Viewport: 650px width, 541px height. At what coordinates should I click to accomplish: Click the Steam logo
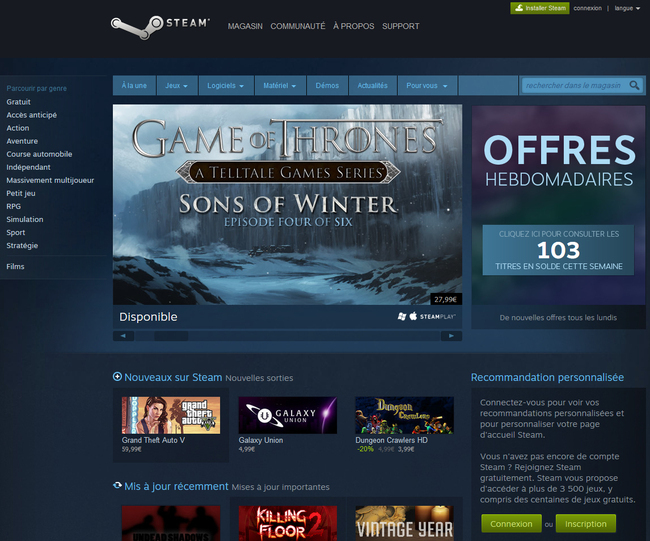[x=160, y=27]
